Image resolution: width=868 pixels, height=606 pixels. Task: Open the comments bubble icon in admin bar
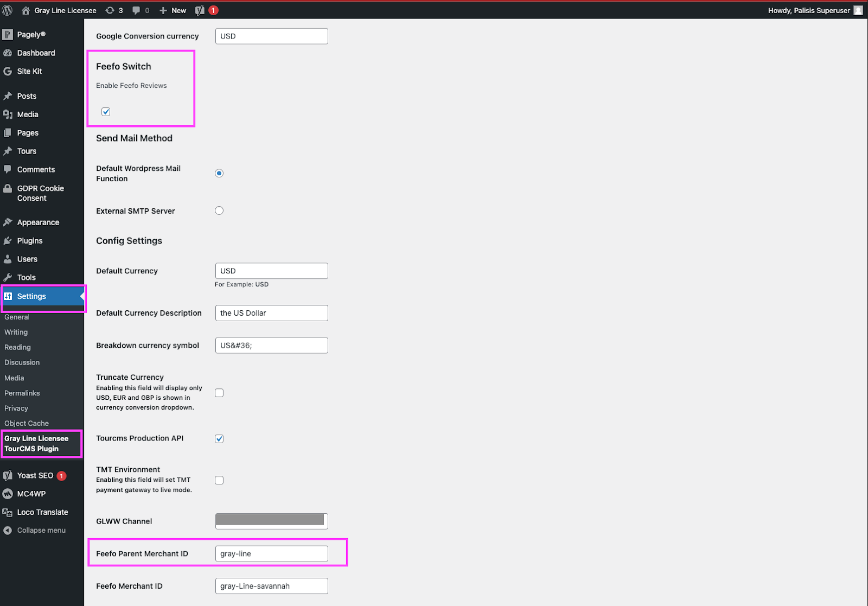[136, 10]
